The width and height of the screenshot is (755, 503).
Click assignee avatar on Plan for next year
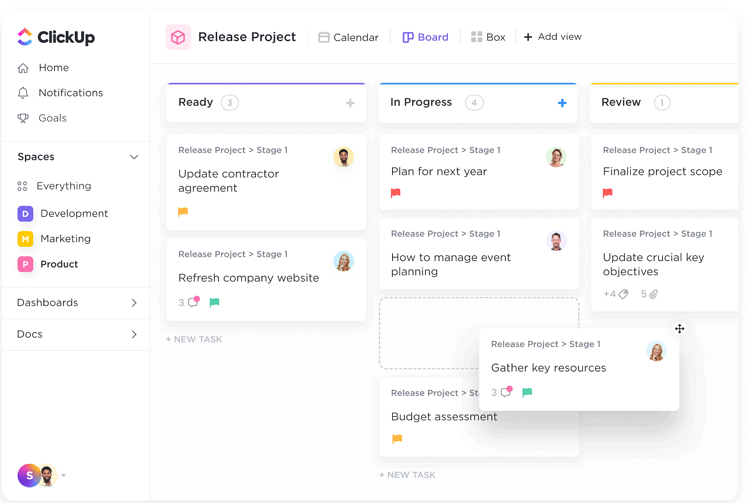(x=556, y=157)
